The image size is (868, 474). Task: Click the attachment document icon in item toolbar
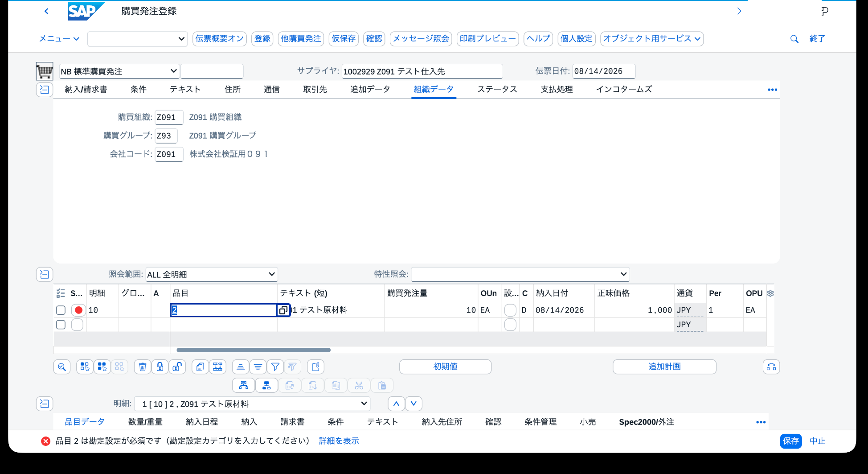(316, 367)
